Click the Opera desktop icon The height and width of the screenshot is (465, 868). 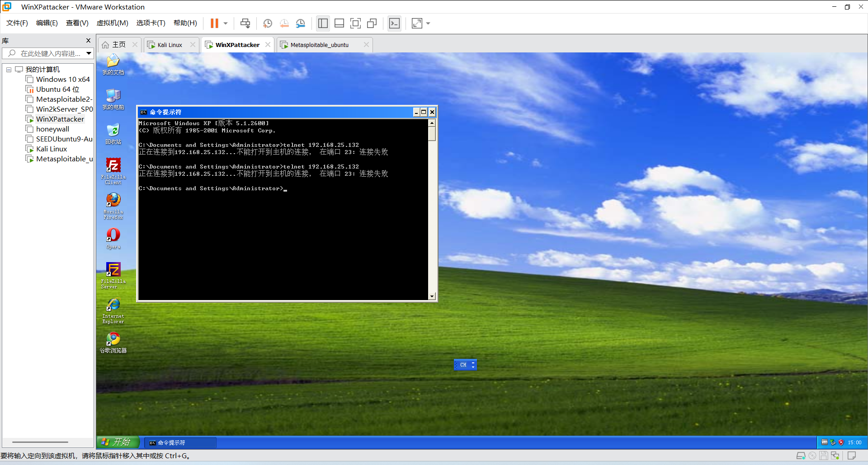(x=113, y=239)
